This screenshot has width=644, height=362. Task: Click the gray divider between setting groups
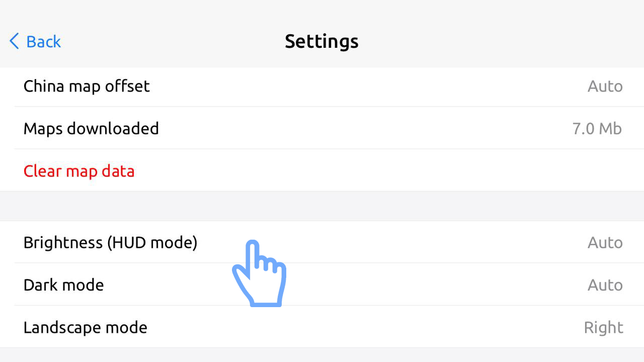click(x=322, y=206)
